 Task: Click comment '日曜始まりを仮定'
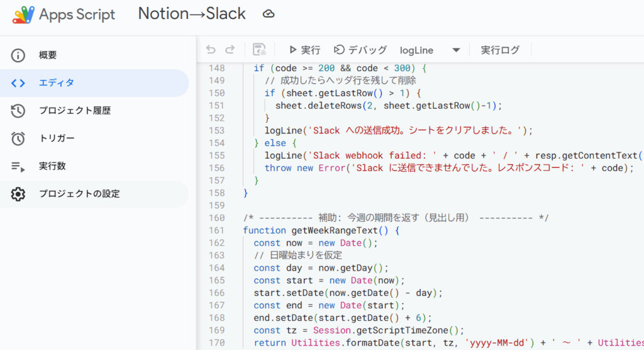tap(297, 256)
